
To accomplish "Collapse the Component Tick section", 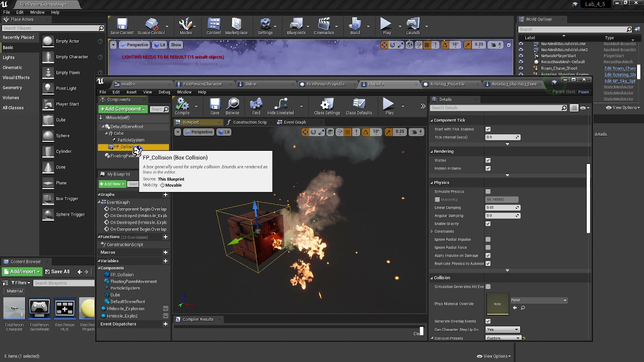I will [432, 120].
